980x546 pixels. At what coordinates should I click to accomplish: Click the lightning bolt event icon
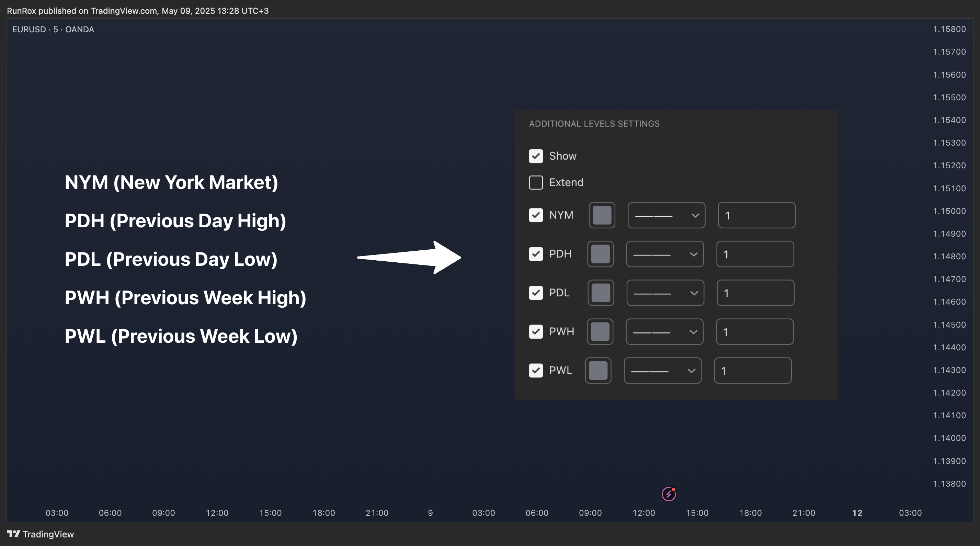[x=669, y=494]
